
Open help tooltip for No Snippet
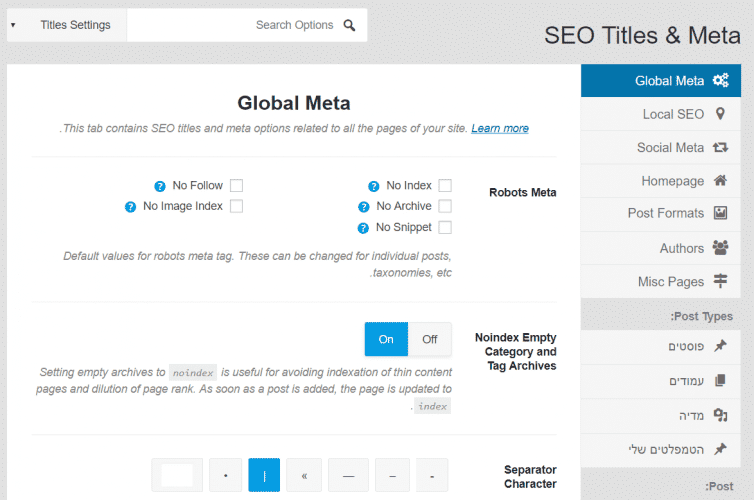click(363, 228)
